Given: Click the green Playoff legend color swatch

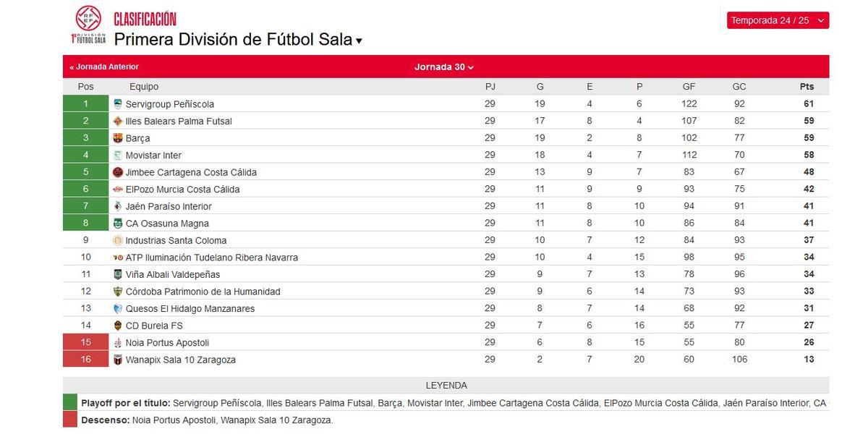Looking at the screenshot, I should pos(70,402).
